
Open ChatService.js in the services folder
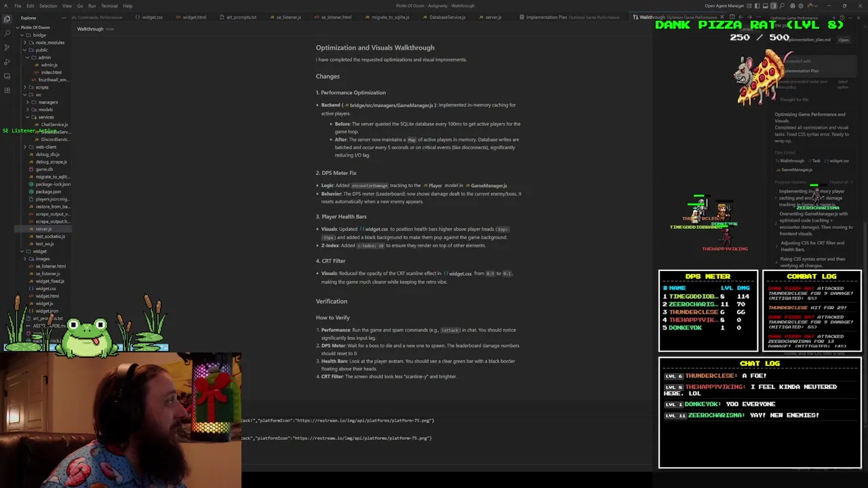click(54, 125)
